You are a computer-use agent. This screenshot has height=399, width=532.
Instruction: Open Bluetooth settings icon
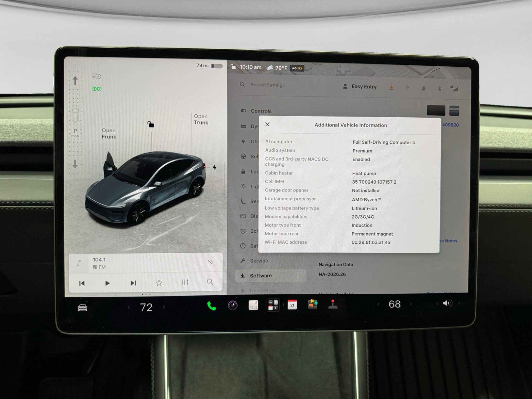point(439,89)
